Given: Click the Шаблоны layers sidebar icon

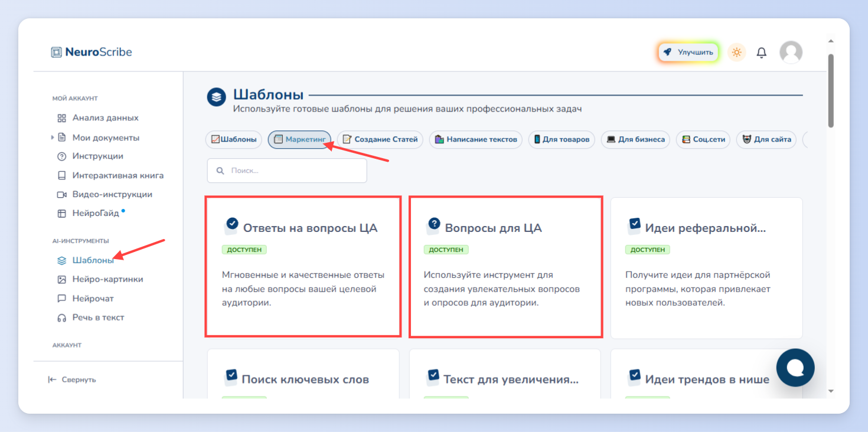Looking at the screenshot, I should tap(61, 260).
